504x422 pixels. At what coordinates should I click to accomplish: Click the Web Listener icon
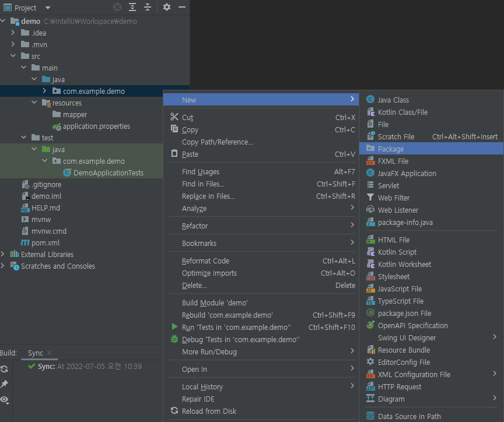click(x=370, y=210)
